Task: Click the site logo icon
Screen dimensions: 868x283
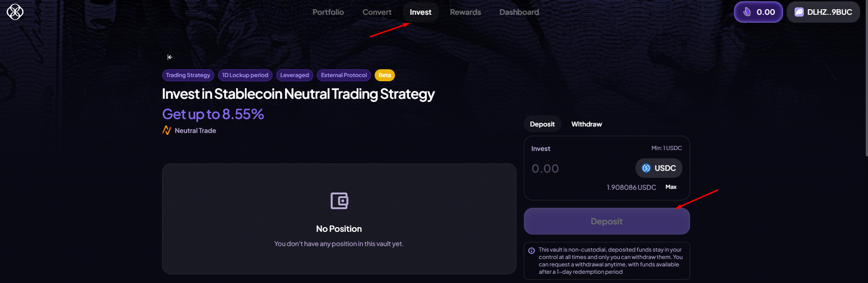Action: 15,12
